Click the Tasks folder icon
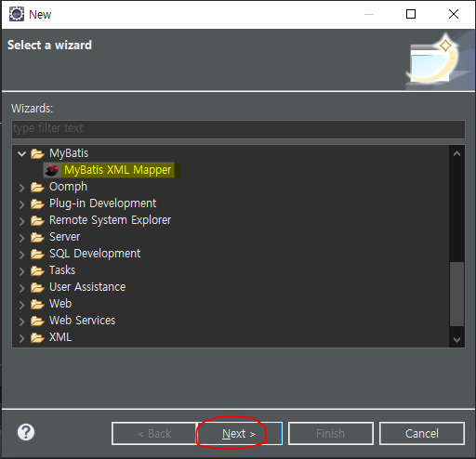476x459 pixels. point(37,270)
